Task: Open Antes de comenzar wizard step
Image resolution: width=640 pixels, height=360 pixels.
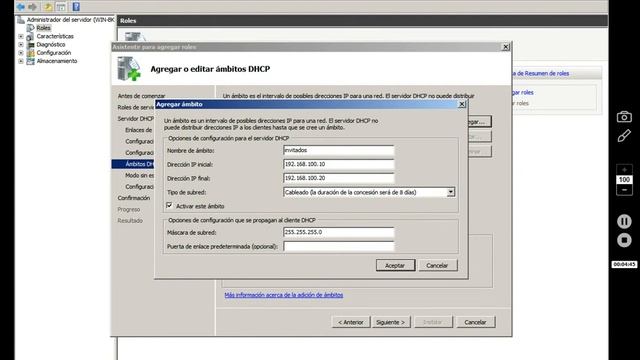Action: coord(141,96)
